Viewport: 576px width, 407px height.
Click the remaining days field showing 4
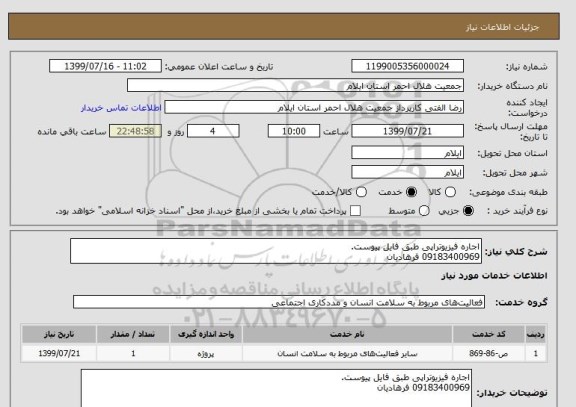point(213,131)
